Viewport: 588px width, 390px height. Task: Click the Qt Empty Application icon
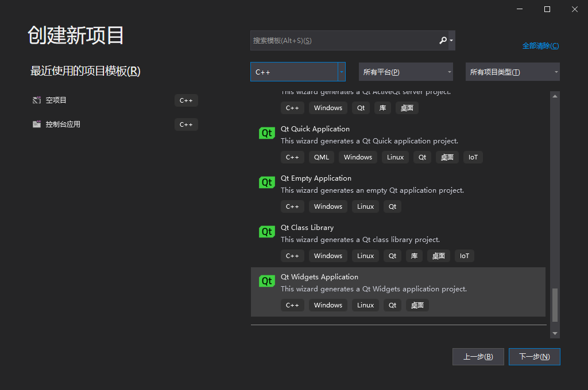[266, 182]
